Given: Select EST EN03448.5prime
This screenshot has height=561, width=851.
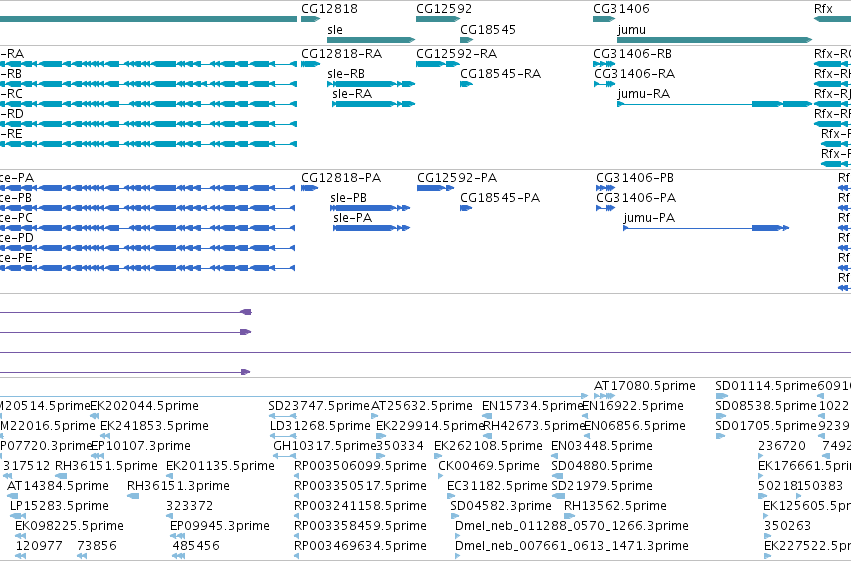Looking at the screenshot, I should point(602,446).
